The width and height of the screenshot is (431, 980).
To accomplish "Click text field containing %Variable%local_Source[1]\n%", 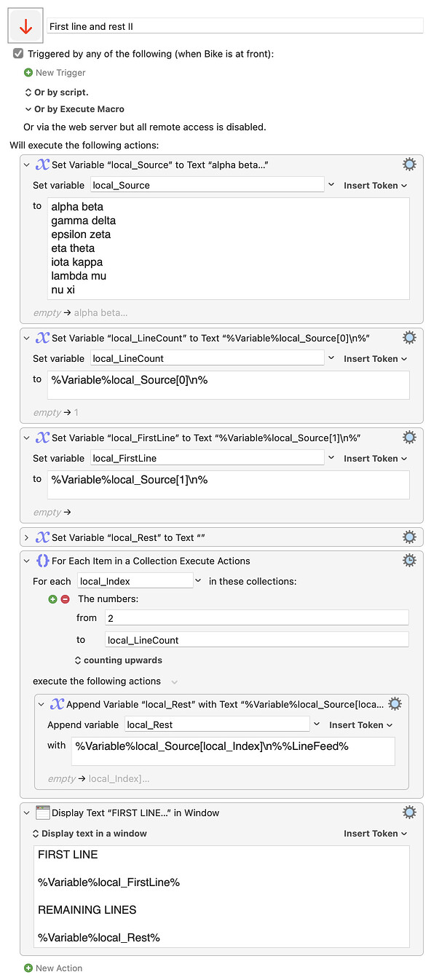I will pyautogui.click(x=229, y=485).
